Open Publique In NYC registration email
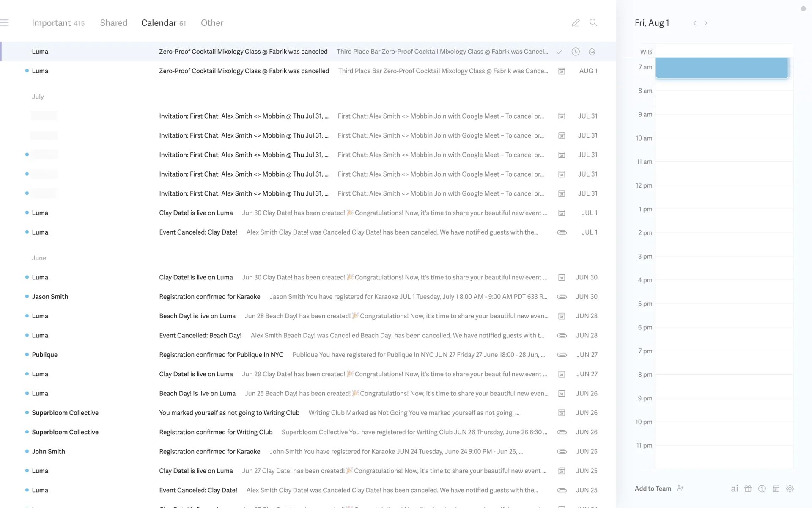 click(x=221, y=355)
